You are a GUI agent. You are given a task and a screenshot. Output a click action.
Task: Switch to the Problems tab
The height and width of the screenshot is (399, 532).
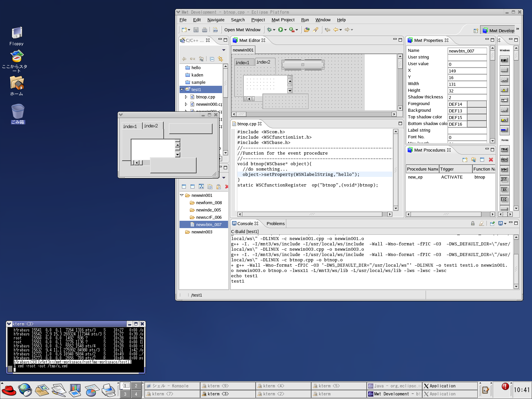pyautogui.click(x=276, y=223)
